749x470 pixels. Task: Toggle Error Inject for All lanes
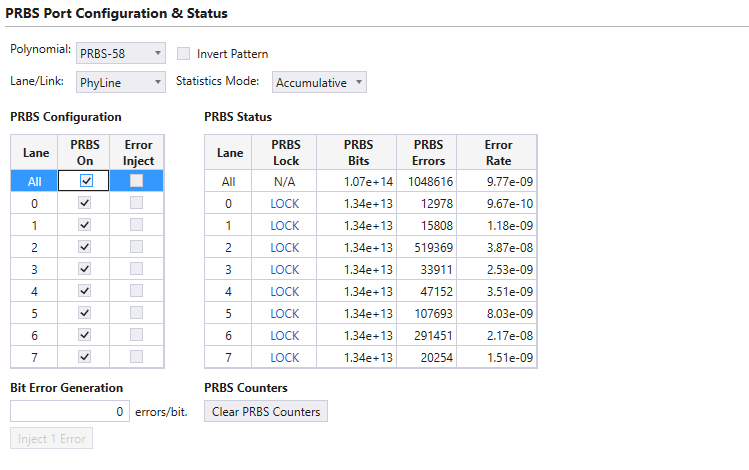(x=137, y=181)
